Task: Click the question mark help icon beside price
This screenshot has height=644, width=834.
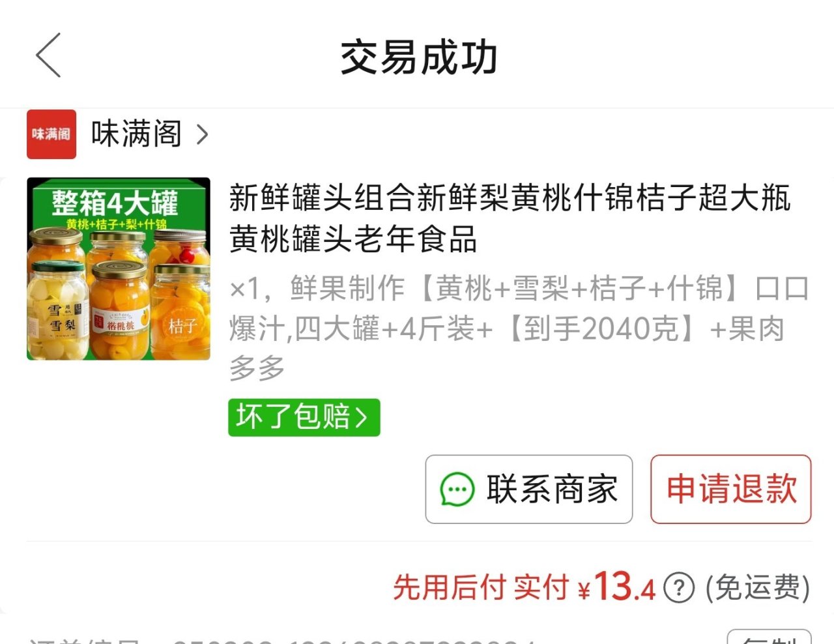Action: pos(679,588)
